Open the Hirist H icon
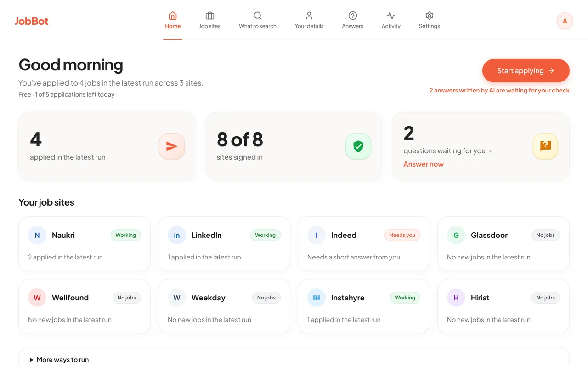The height and width of the screenshot is (368, 588). (456, 298)
